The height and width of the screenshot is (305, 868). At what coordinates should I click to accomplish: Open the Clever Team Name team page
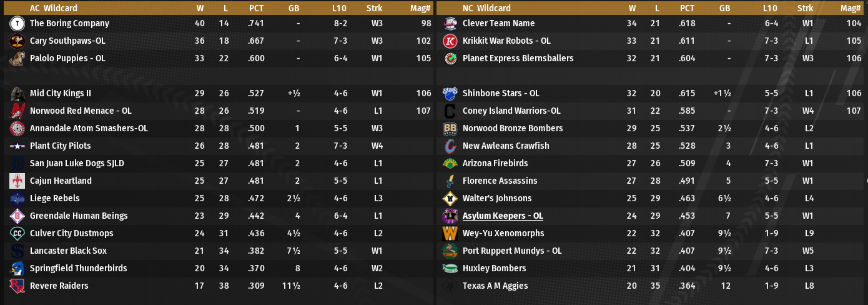498,24
